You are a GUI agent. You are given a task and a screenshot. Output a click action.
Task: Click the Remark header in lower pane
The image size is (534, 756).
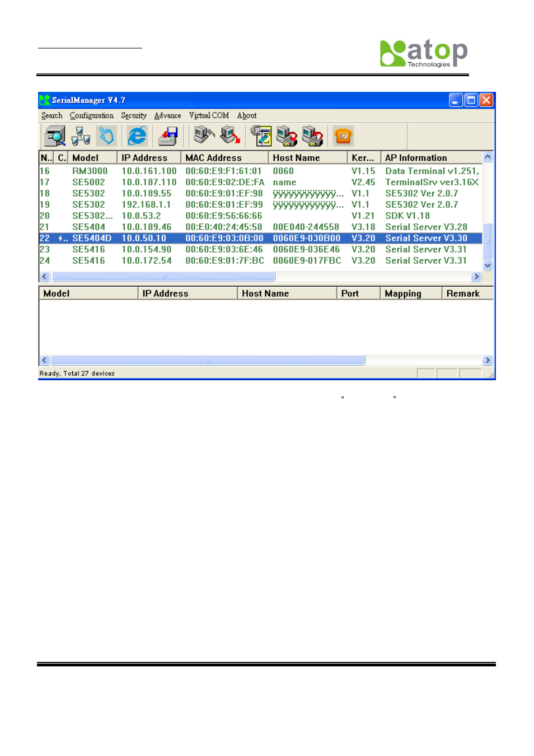coord(468,293)
